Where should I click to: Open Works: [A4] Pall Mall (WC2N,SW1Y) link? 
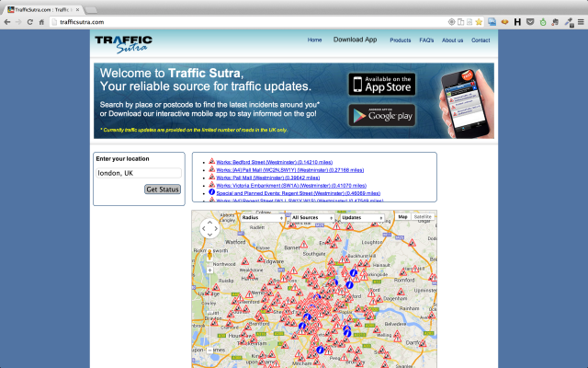click(290, 170)
